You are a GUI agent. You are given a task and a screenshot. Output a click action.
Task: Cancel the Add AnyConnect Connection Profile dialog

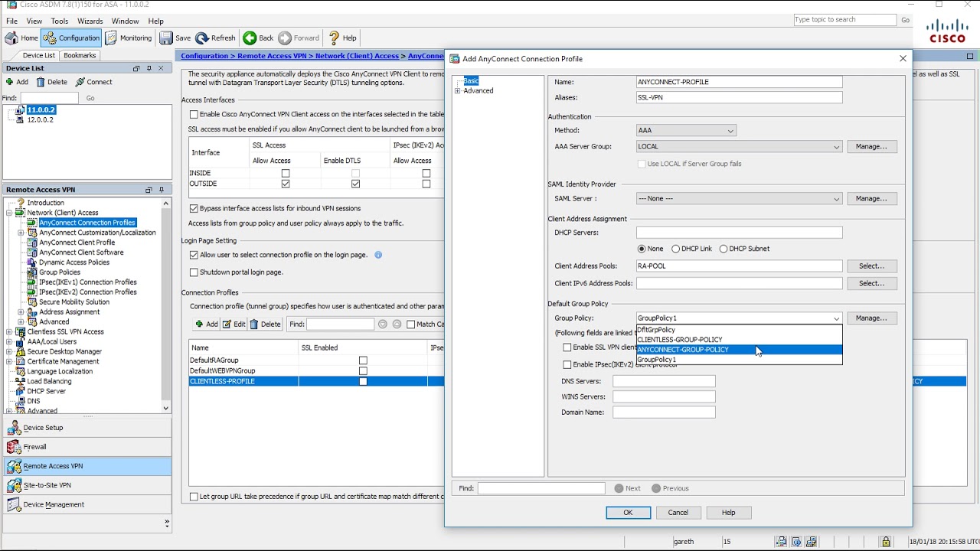pos(678,513)
